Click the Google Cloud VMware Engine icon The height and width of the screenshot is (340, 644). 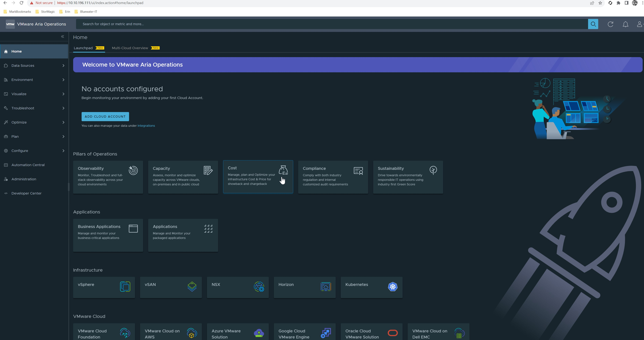point(326,333)
